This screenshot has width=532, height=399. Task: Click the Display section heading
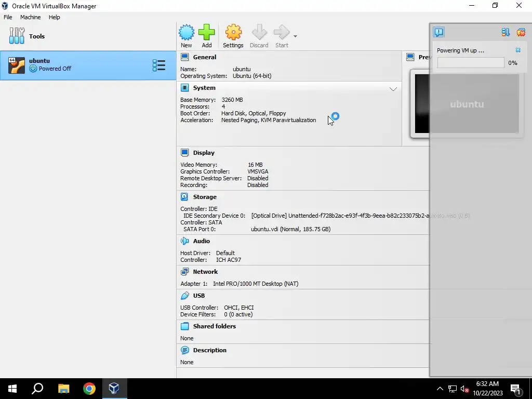point(204,153)
